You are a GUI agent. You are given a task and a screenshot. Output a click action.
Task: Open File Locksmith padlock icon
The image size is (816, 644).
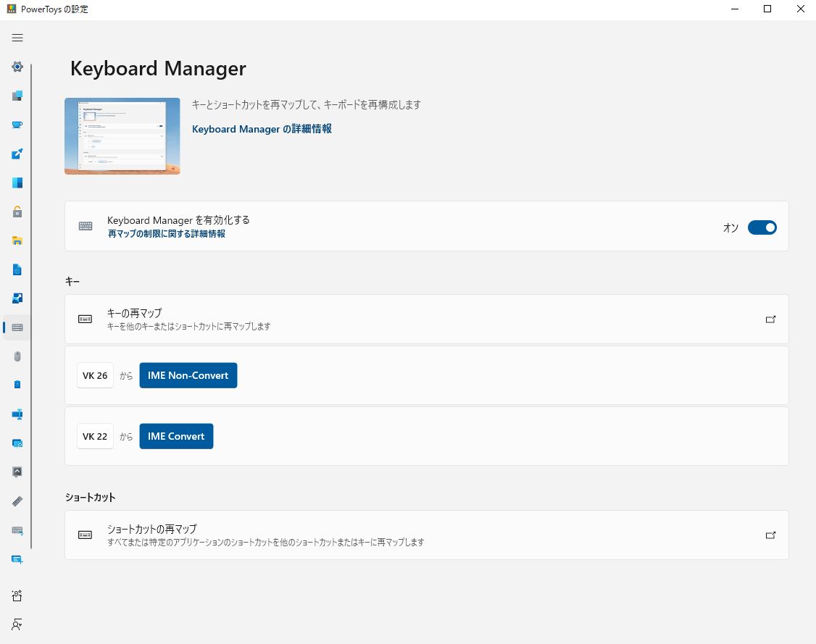point(17,212)
